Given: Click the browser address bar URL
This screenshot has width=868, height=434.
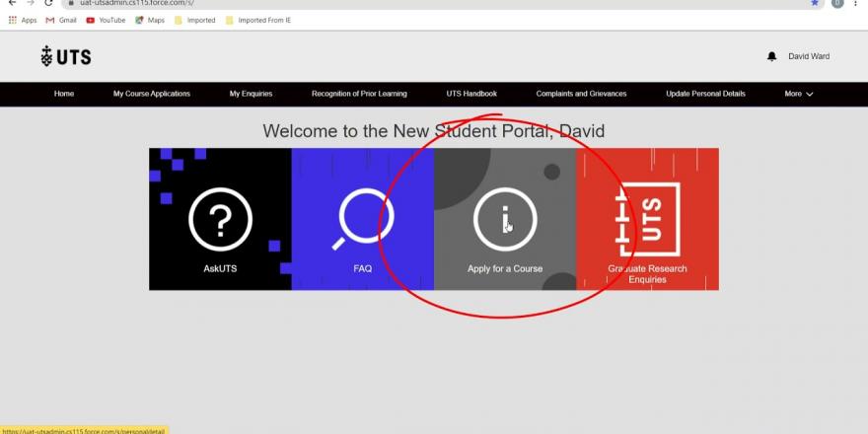Looking at the screenshot, I should 137,3.
